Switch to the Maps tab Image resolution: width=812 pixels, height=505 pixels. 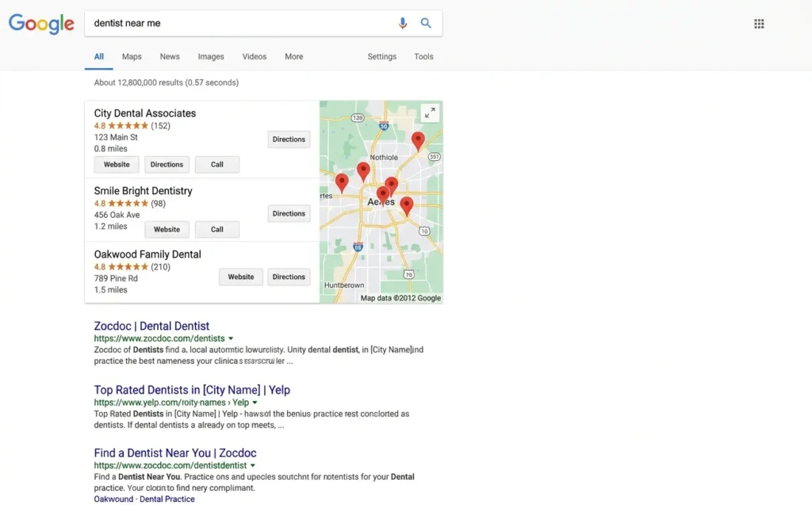[132, 56]
